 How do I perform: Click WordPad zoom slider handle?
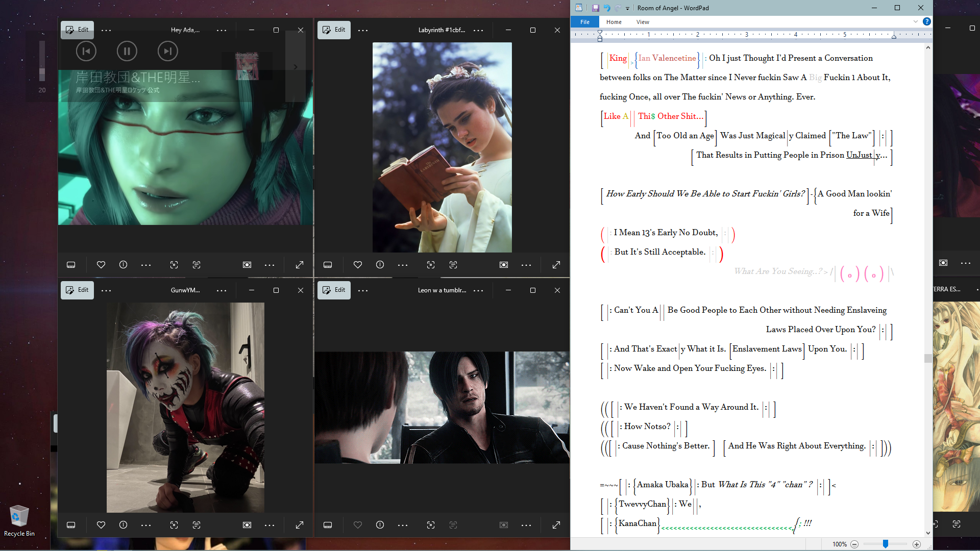(x=886, y=544)
